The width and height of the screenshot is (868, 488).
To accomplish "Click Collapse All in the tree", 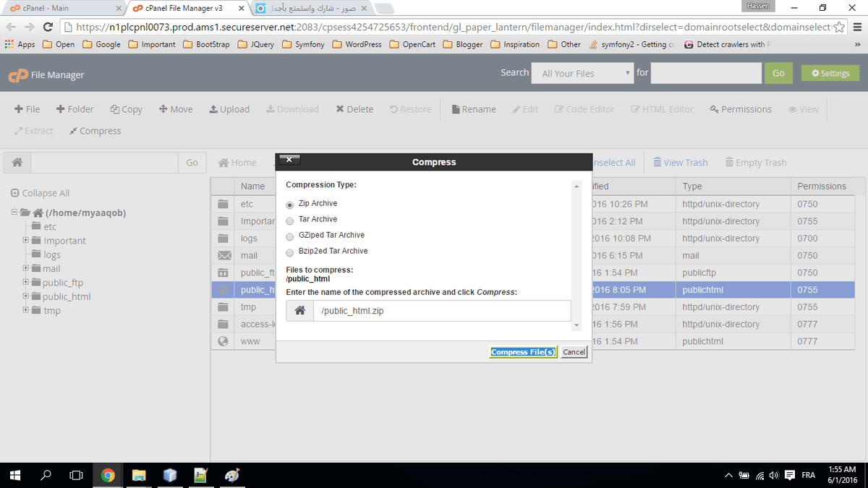I will coord(41,193).
